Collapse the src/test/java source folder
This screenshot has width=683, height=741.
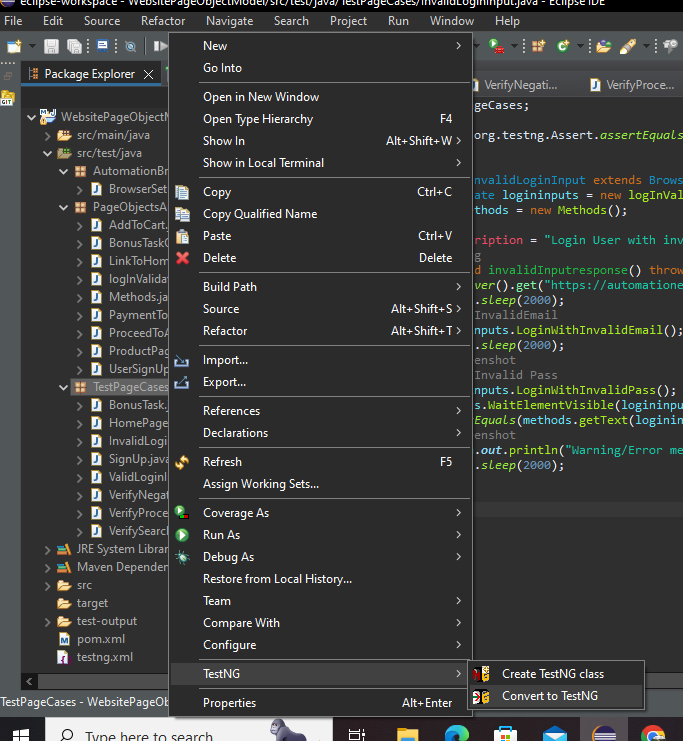(48, 153)
